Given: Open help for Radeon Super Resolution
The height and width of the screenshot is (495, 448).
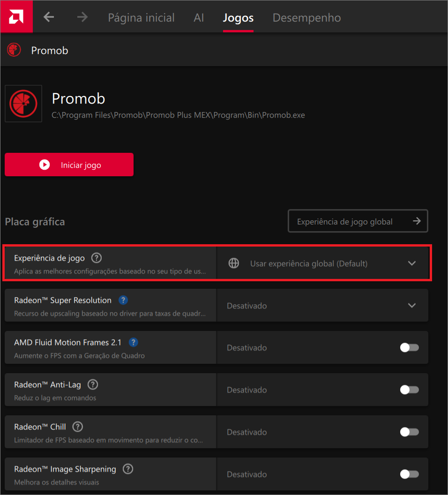Looking at the screenshot, I should [x=123, y=300].
